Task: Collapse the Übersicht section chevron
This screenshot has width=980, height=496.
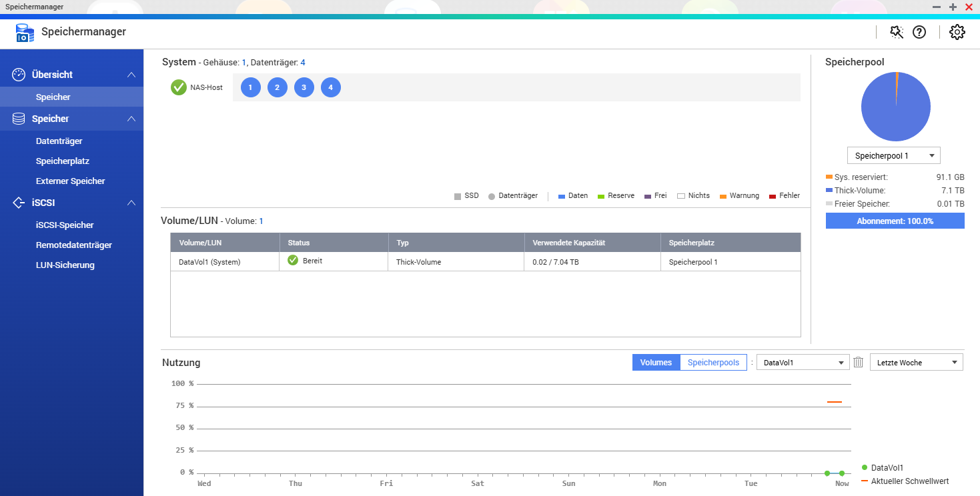Action: [131, 75]
